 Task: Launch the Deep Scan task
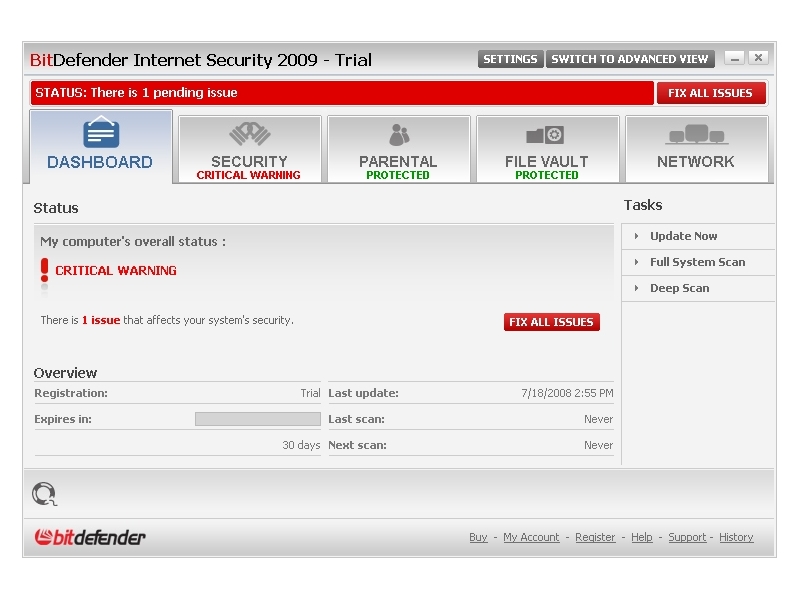click(679, 288)
